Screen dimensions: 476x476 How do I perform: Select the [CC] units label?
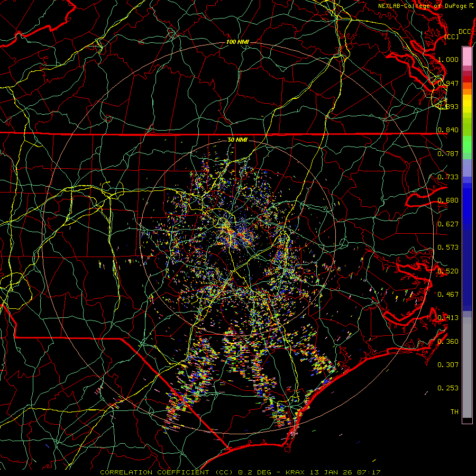451,36
